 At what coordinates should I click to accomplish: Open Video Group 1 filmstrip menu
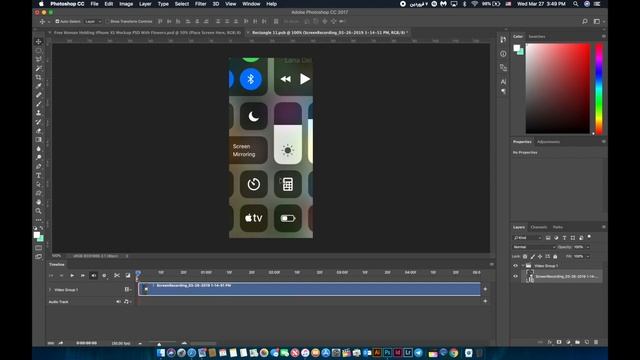tap(127, 289)
